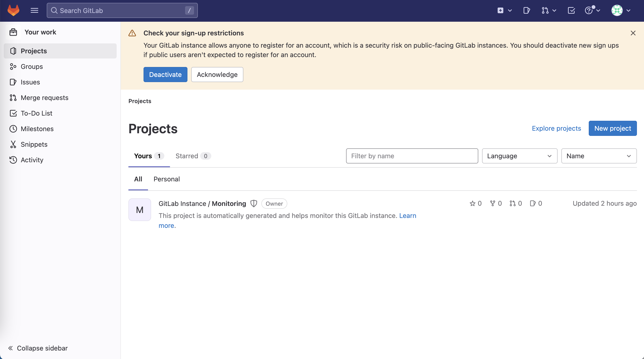644x359 pixels.
Task: Expand the Name sort dropdown
Action: click(x=599, y=156)
